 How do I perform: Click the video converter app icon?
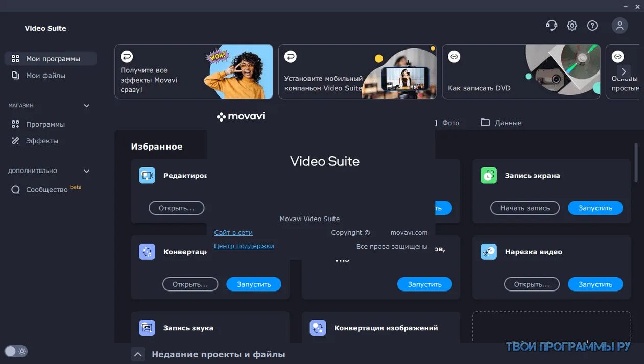(x=147, y=252)
